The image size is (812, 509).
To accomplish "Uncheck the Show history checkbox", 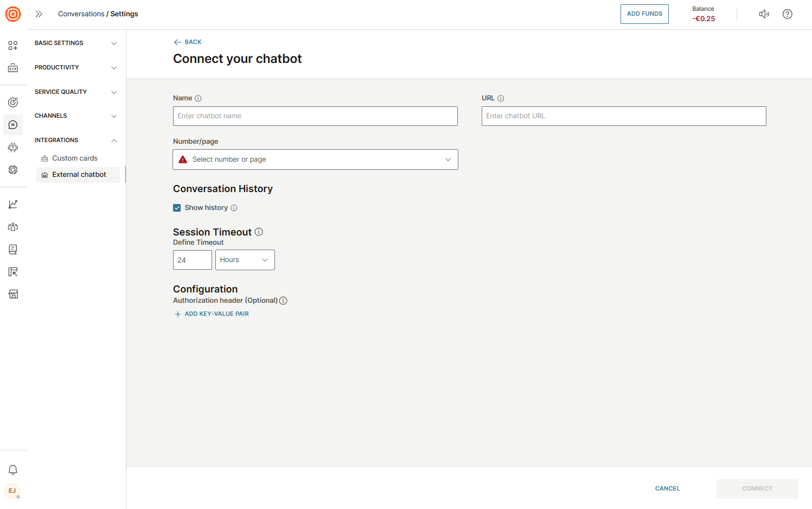I will (177, 208).
